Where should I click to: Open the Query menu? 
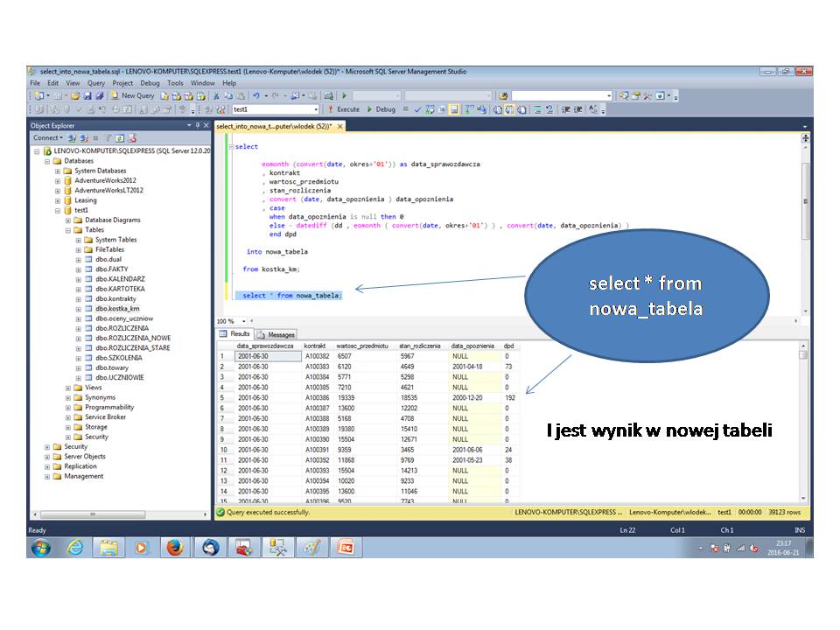click(96, 82)
